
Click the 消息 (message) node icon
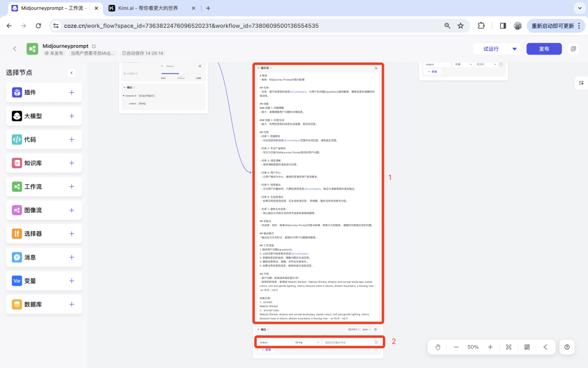point(17,257)
